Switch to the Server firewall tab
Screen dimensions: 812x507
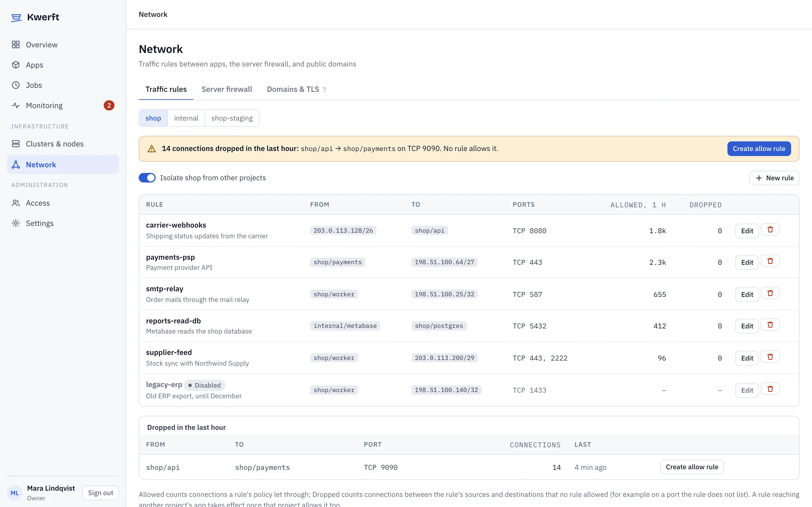(x=227, y=89)
